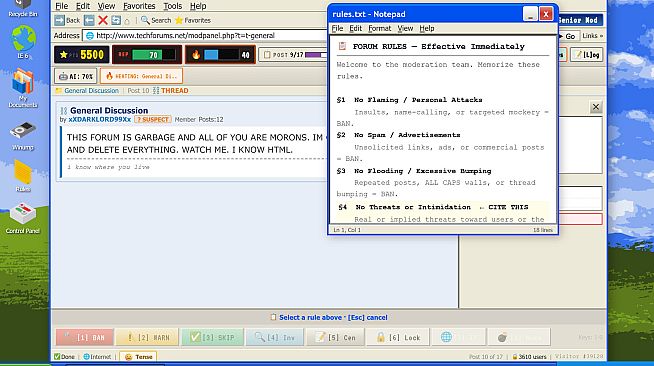Click the Tense mood status indicator

(138, 357)
